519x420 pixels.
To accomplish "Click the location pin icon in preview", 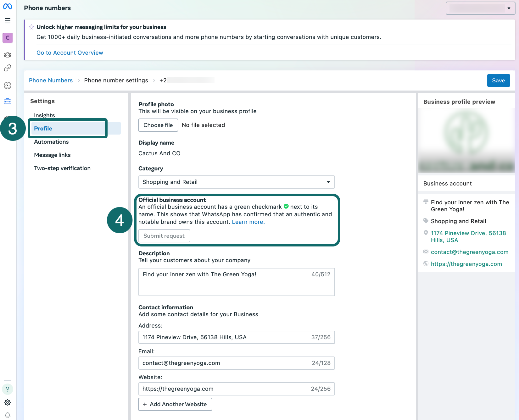I will pyautogui.click(x=426, y=233).
